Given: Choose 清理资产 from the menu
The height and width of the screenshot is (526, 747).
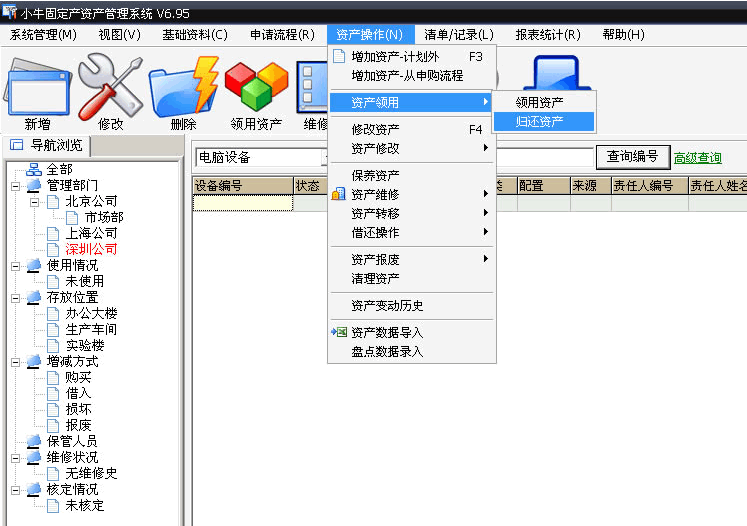Looking at the screenshot, I should 412,278.
